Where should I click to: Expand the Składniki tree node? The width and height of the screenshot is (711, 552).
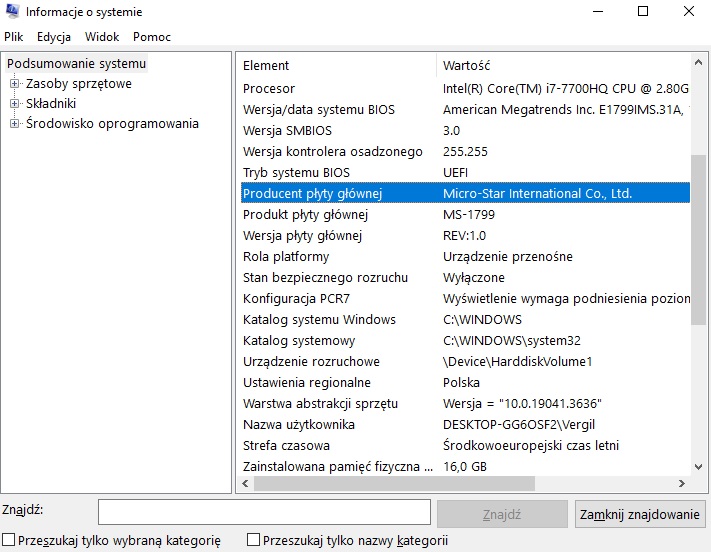[x=15, y=104]
